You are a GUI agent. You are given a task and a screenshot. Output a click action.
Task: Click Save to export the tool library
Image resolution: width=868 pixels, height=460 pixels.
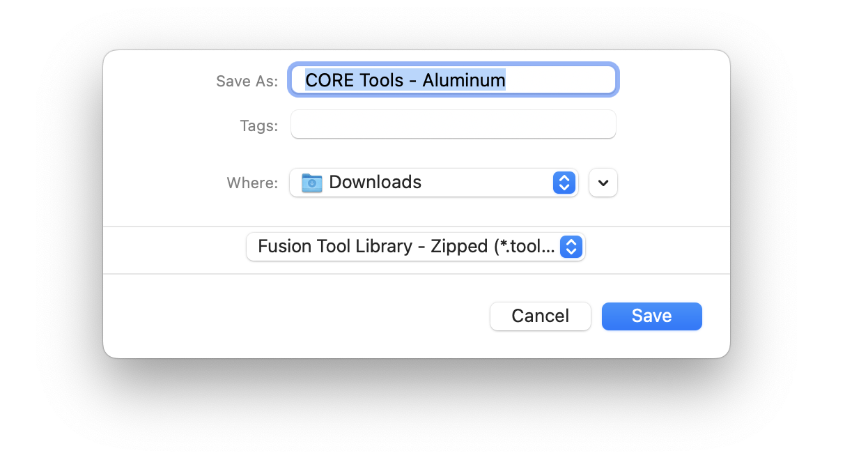coord(651,316)
